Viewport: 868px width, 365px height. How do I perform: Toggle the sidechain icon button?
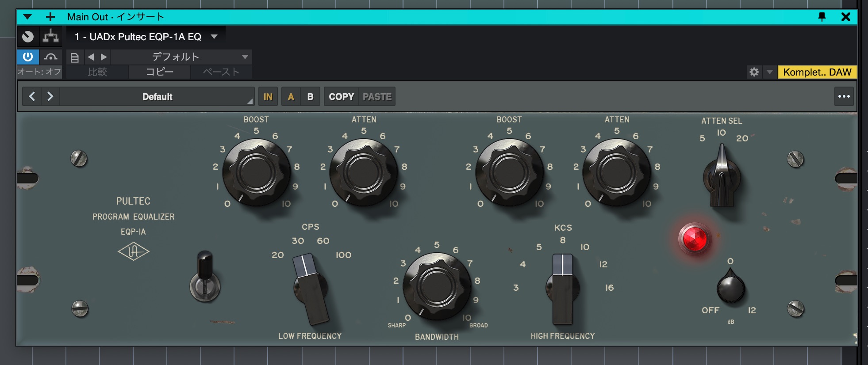point(51,57)
